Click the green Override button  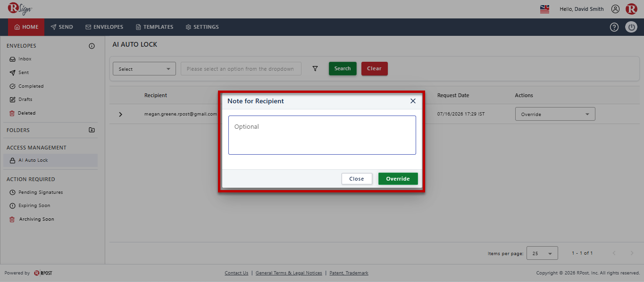398,179
